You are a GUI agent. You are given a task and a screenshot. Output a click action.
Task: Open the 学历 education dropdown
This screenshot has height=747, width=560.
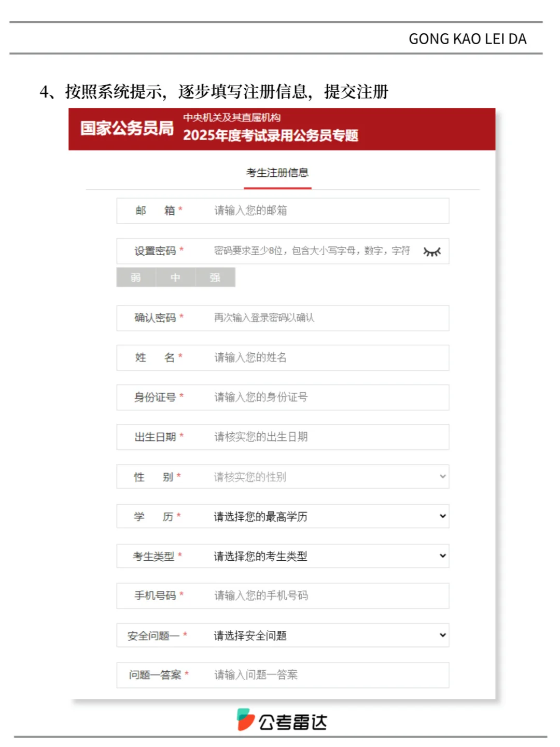point(283,516)
